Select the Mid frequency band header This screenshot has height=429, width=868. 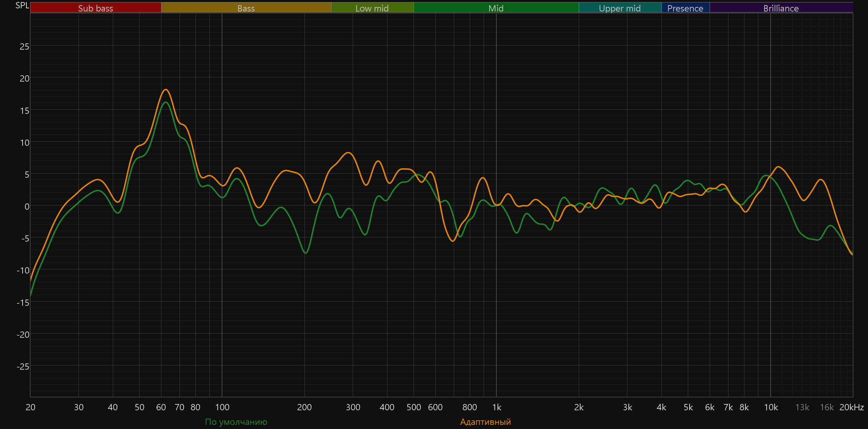[496, 8]
